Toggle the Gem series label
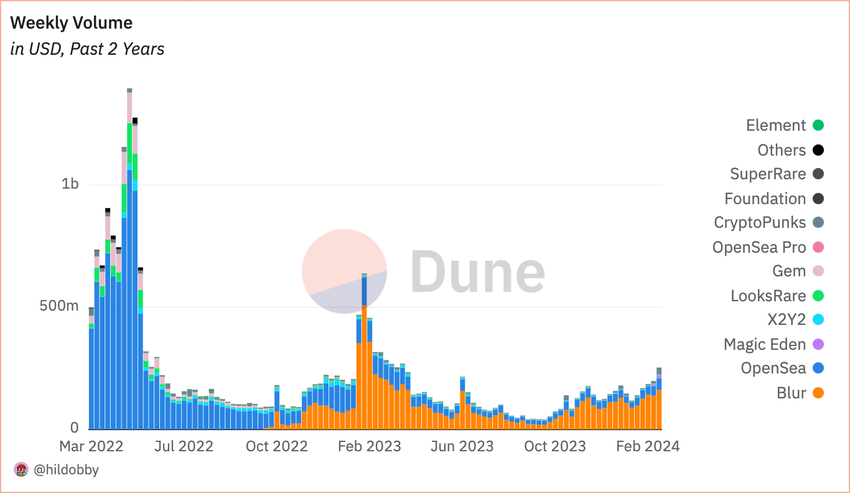 point(789,271)
